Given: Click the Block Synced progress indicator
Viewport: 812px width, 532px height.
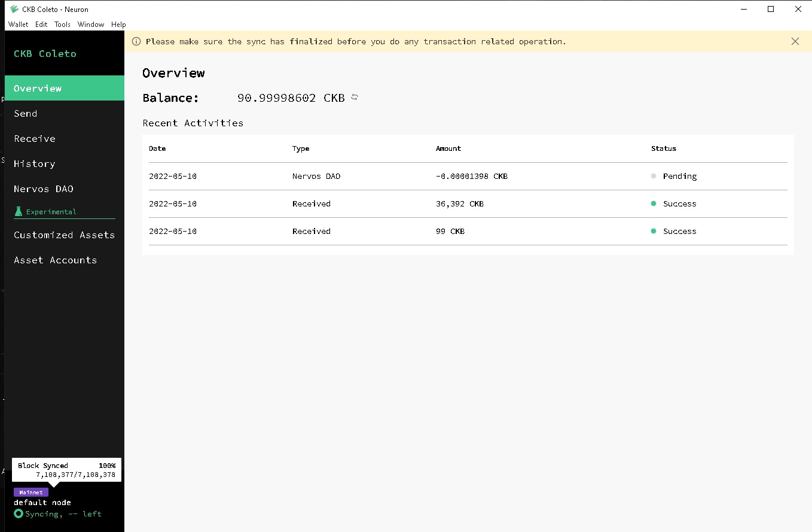Looking at the screenshot, I should [x=66, y=470].
